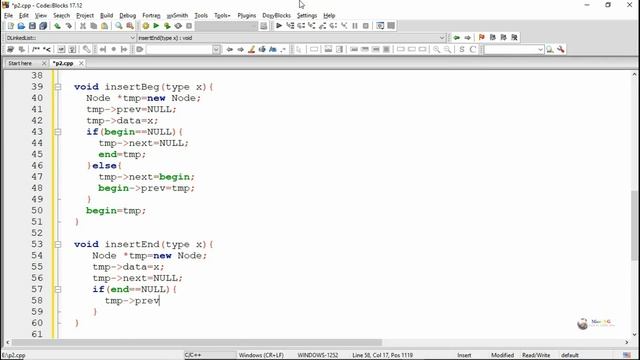Collapse the insertEnd function fold at line 53

58,244
